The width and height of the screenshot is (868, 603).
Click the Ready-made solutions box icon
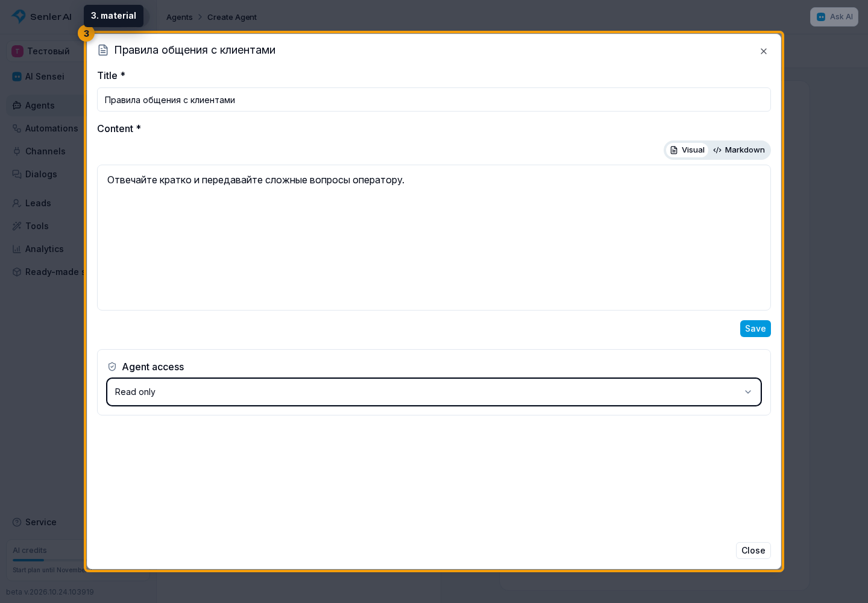17,272
